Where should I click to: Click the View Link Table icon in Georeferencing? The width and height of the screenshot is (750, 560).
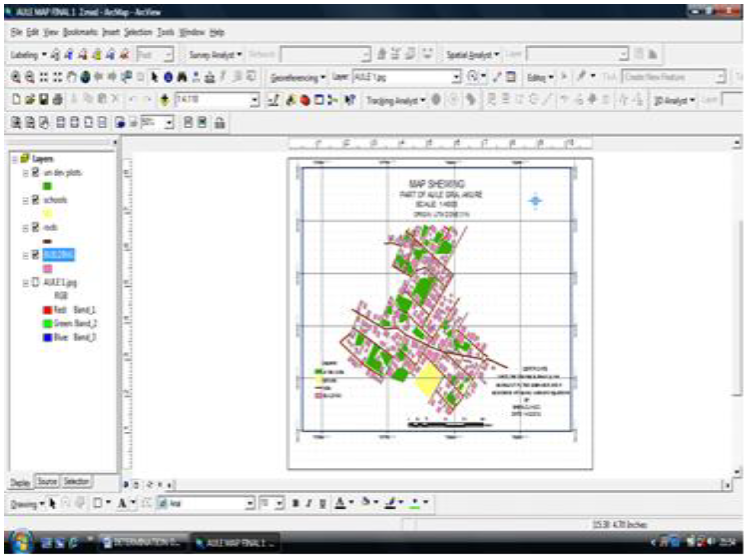[511, 77]
